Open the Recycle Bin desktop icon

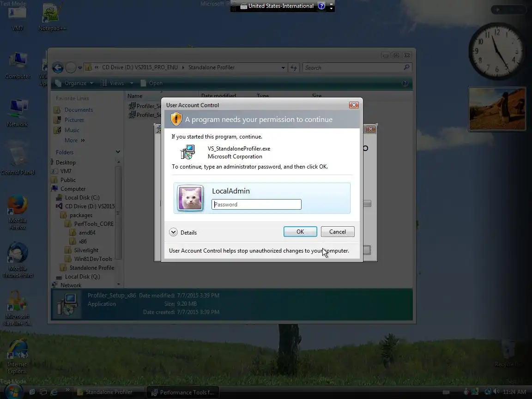pyautogui.click(x=508, y=353)
